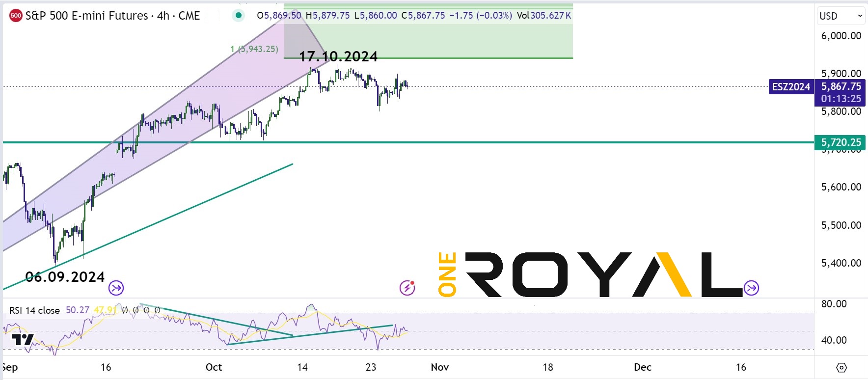Click the Dec label on time axis
868x381 pixels.
(643, 367)
